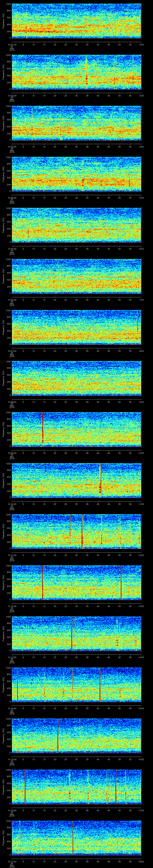153x868 pixels.
Task: Select the 10:11:00 start time label
Action: 12,555
